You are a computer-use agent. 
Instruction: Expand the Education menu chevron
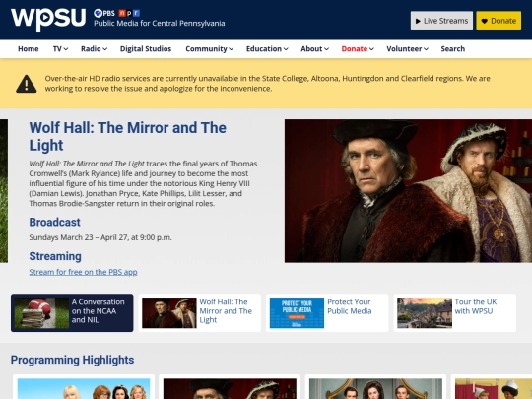pos(286,49)
